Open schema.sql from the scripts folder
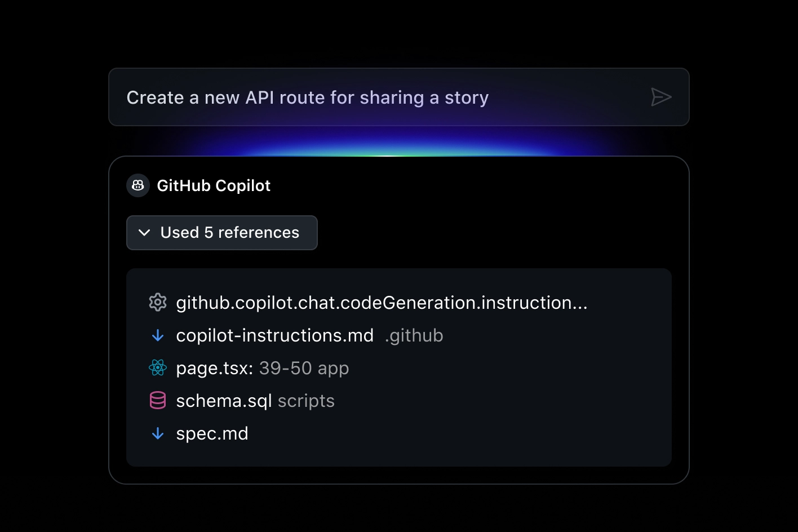 coord(224,400)
